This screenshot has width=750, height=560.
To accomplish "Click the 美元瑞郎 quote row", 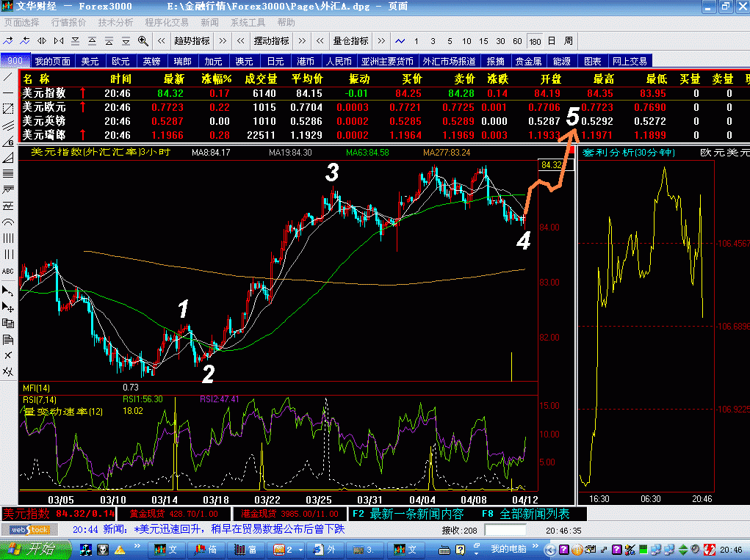I will [44, 134].
